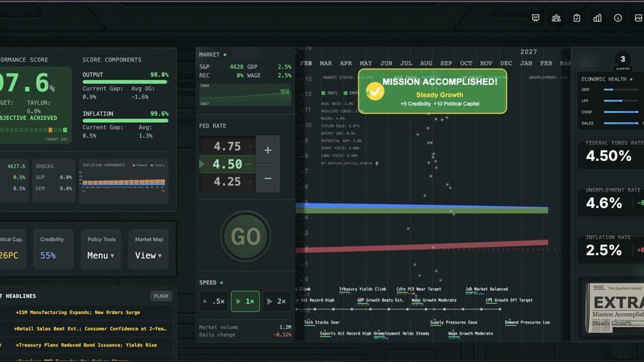Click the Mission Accomplished banner
644x362 pixels.
(x=432, y=92)
